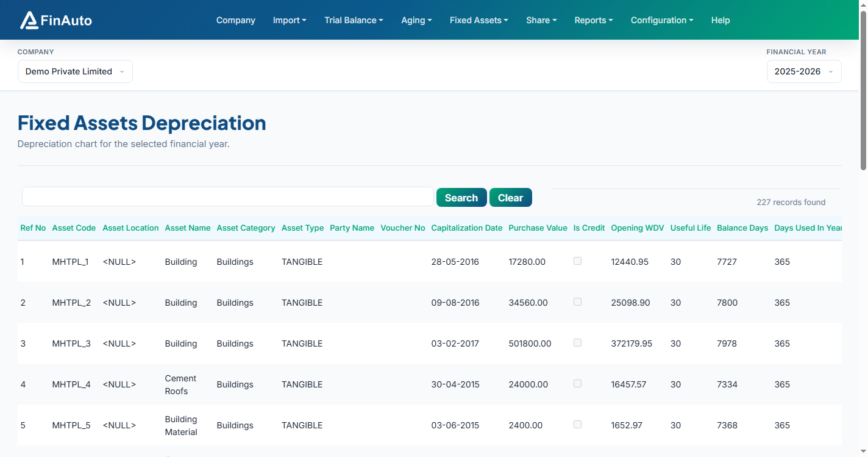Image resolution: width=868 pixels, height=457 pixels.
Task: Click the FinAuto logo
Action: [56, 20]
